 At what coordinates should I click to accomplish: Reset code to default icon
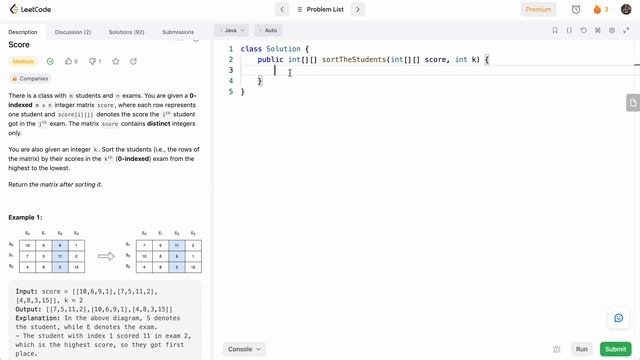(584, 30)
